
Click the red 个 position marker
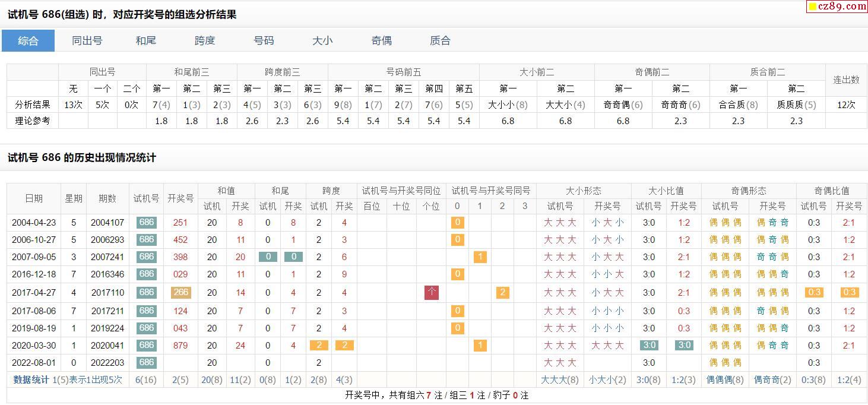[x=432, y=292]
